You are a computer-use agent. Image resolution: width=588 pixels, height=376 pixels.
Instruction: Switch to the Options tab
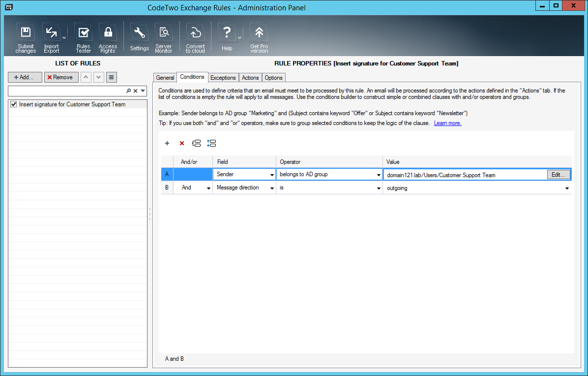[x=273, y=78]
